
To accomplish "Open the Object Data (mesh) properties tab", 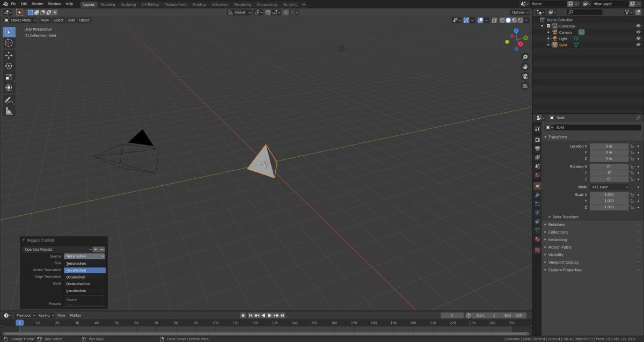I will pyautogui.click(x=537, y=230).
